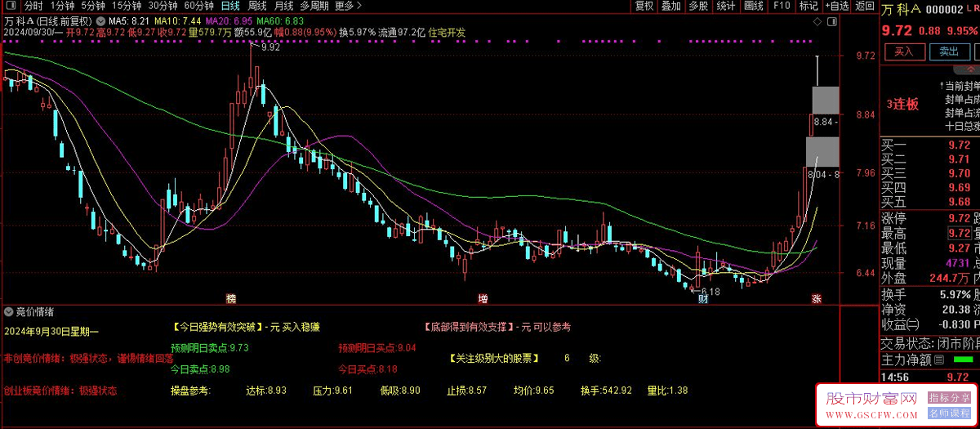Switch to the 日线 daily chart
This screenshot has height=429, width=980.
[230, 6]
